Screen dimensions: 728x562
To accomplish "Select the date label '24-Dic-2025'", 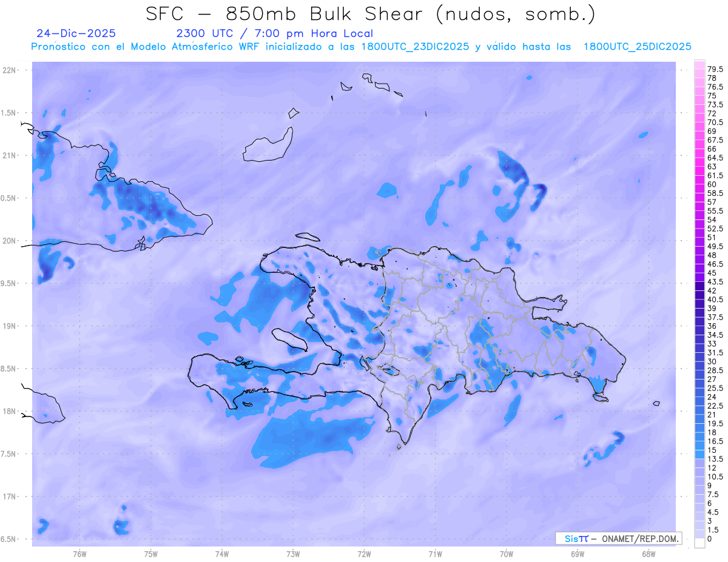I will (76, 33).
